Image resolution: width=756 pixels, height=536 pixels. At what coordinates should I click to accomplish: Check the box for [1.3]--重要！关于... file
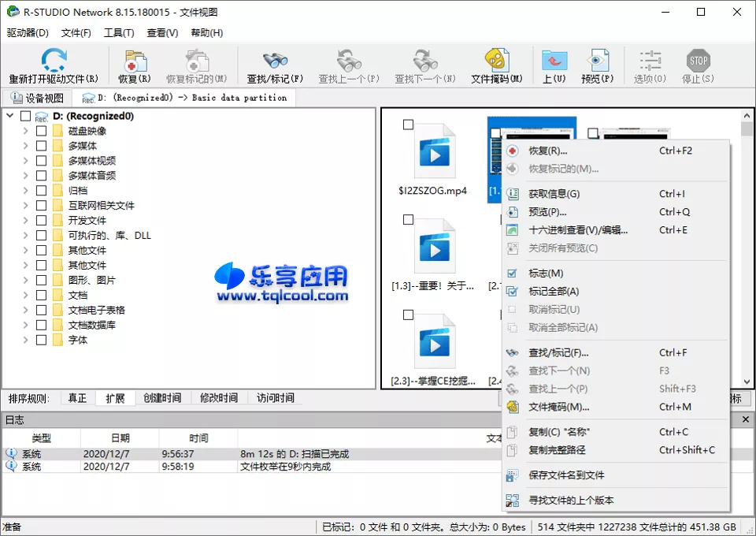point(409,220)
